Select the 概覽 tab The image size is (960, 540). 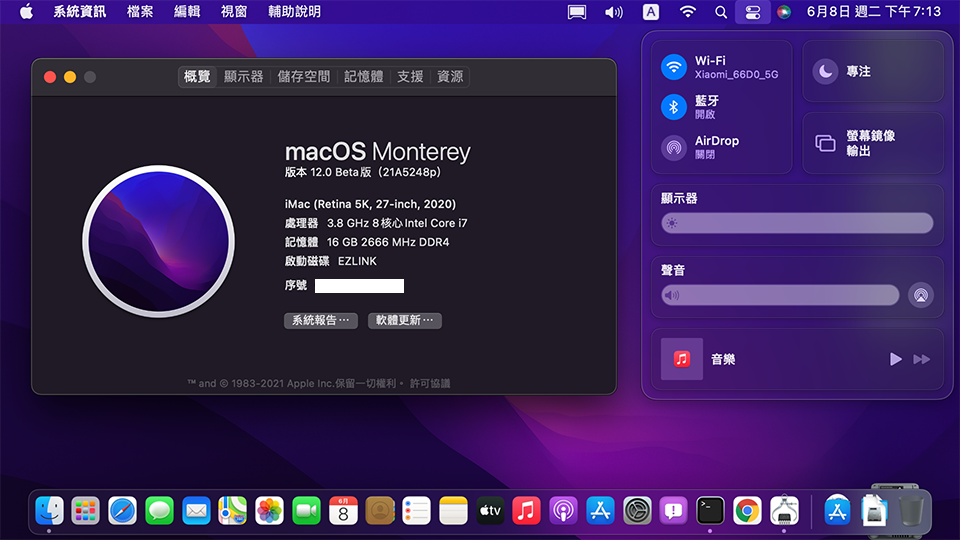coord(197,77)
